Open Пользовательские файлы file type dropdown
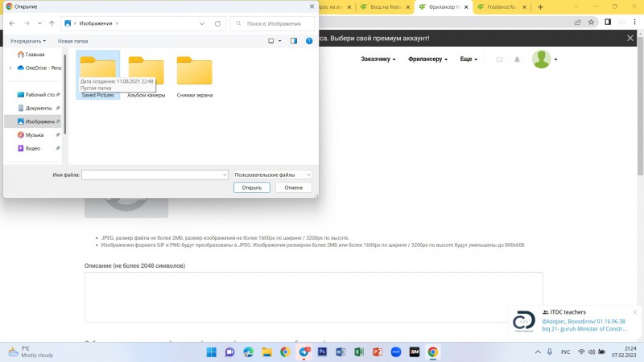This screenshot has width=644, height=362. click(272, 175)
